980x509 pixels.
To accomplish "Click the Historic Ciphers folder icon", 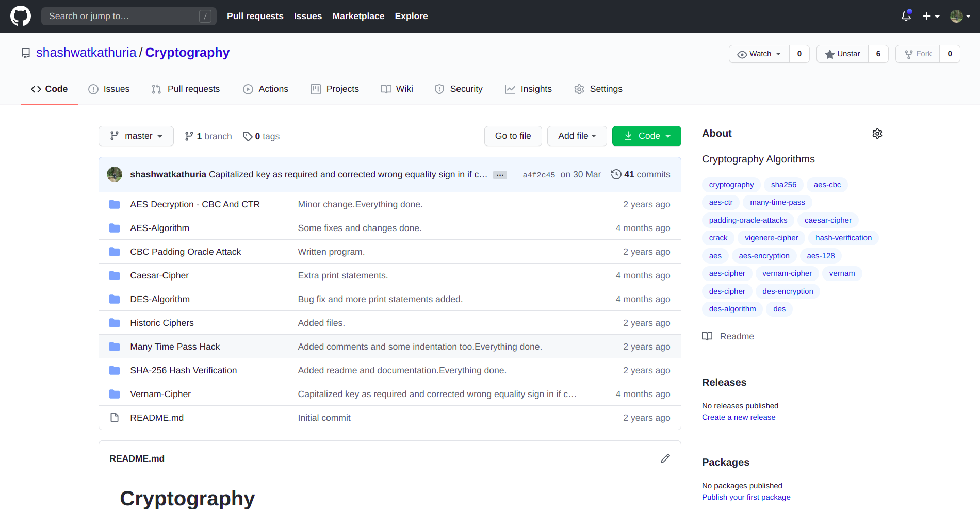I will point(115,323).
